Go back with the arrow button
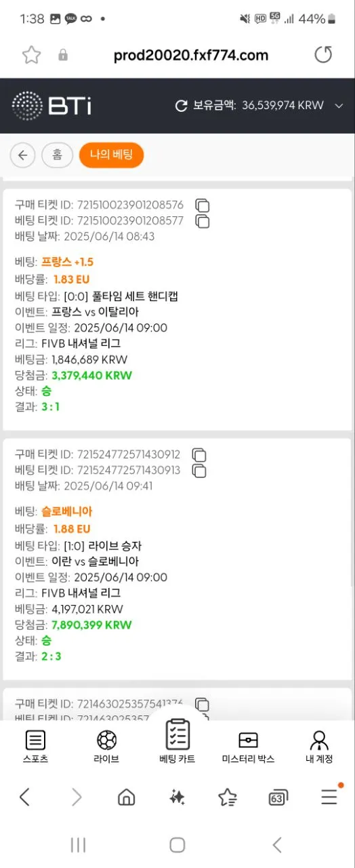 click(x=22, y=155)
